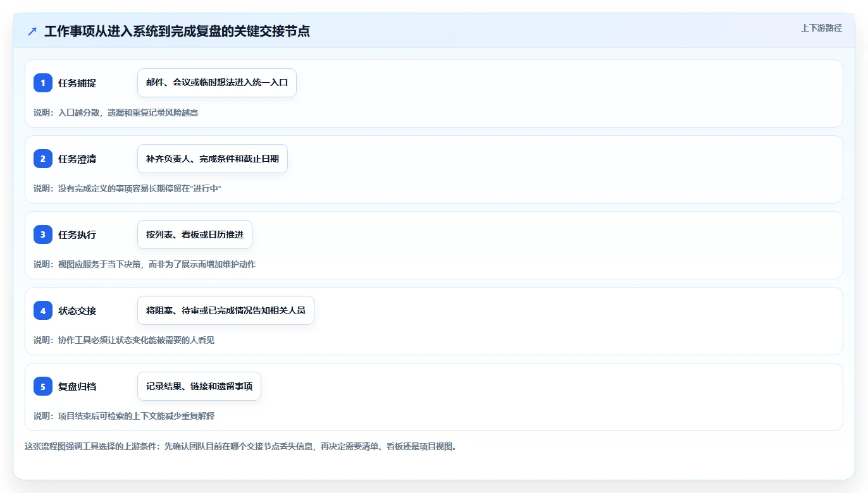Click the note 入口越分散，遗漏和重复记录风险越高

click(116, 113)
